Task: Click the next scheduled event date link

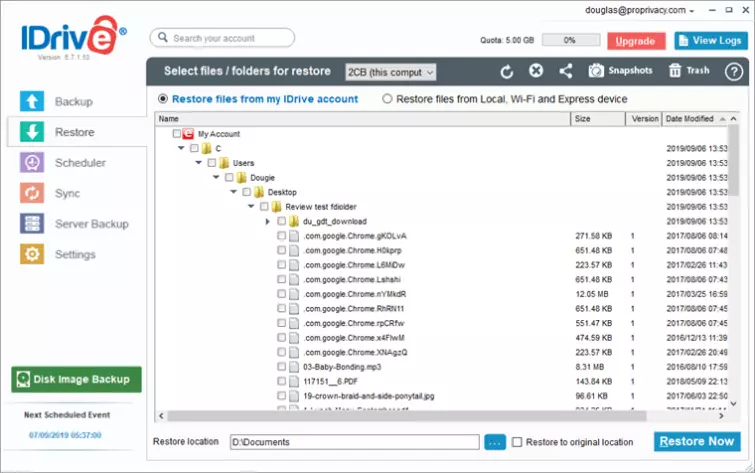Action: (x=65, y=435)
